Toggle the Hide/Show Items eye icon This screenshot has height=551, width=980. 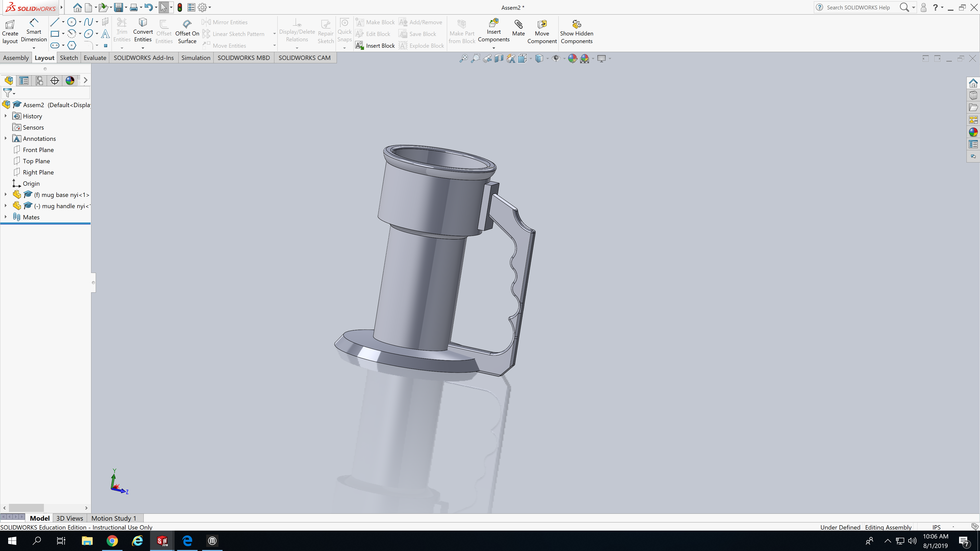click(556, 59)
